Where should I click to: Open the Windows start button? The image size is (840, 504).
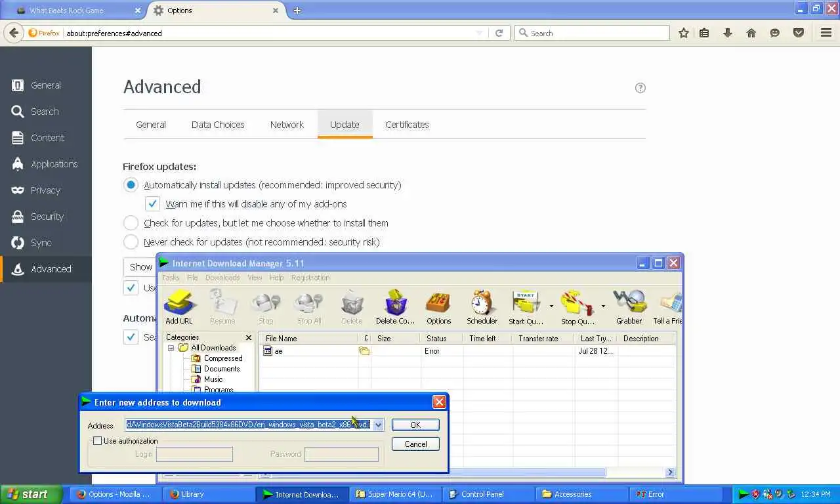click(31, 494)
